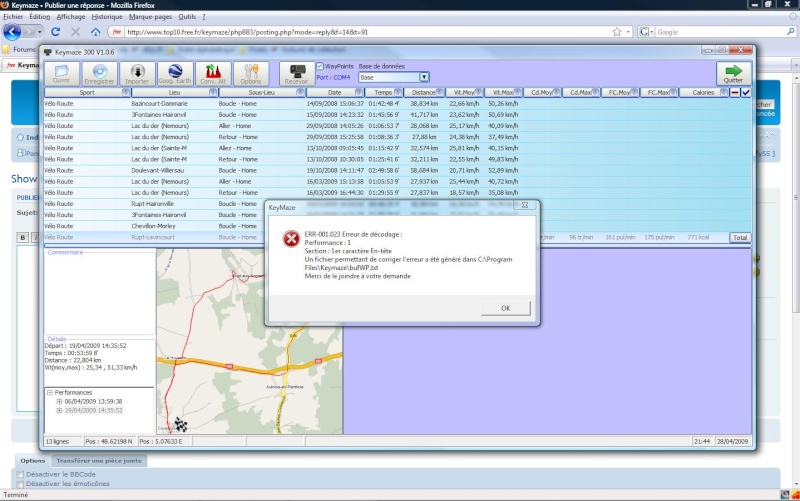Select 06/04/2009 13:59:38 in Performances tree
Image resolution: width=800 pixels, height=501 pixels.
tap(93, 402)
